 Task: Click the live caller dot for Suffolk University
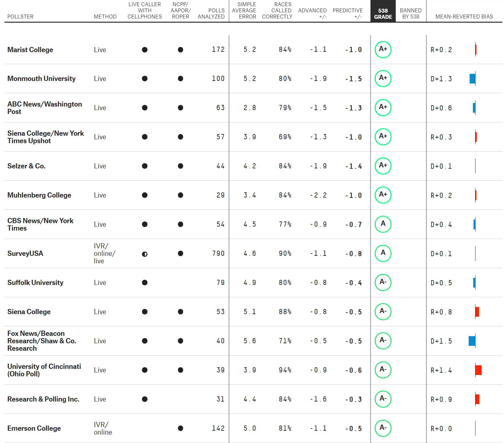145,283
